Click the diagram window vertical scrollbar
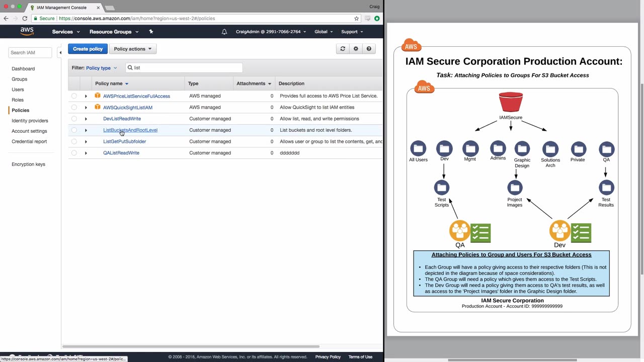 641,178
